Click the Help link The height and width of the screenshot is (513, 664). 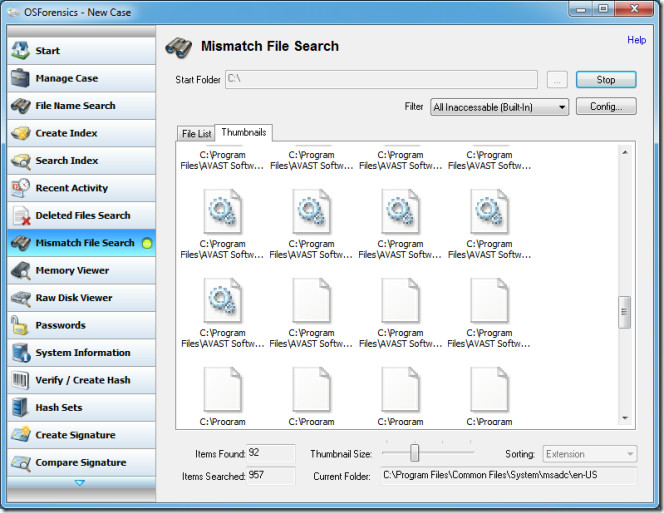636,40
